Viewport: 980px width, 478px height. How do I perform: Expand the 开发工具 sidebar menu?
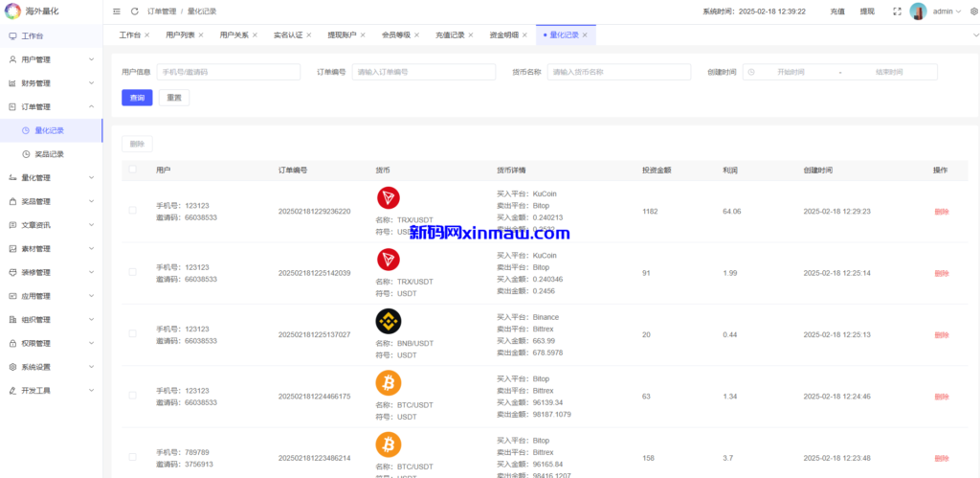pyautogui.click(x=52, y=391)
